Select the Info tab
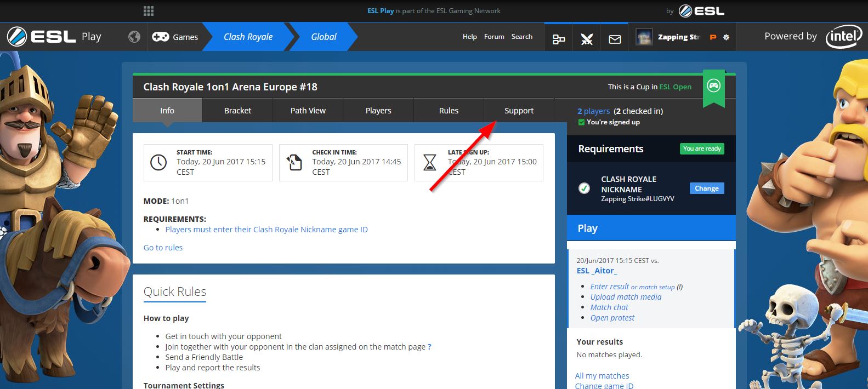Viewport: 868px width, 389px height. pyautogui.click(x=167, y=110)
